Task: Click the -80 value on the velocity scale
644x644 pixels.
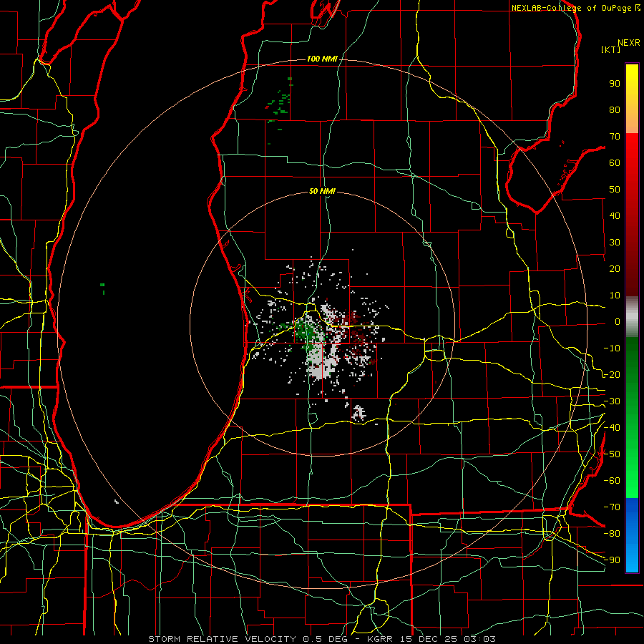Action: 612,534
